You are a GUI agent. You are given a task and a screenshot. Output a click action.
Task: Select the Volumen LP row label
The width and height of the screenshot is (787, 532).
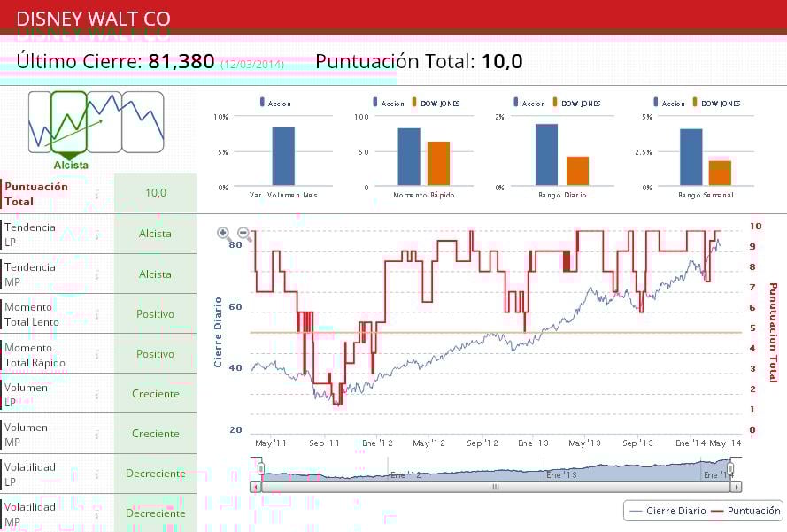[26, 395]
